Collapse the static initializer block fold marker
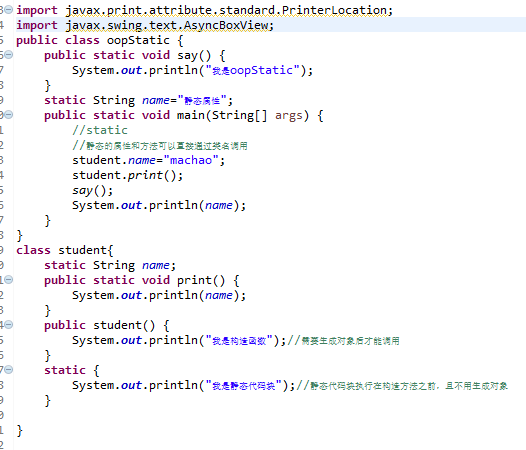 [9, 369]
